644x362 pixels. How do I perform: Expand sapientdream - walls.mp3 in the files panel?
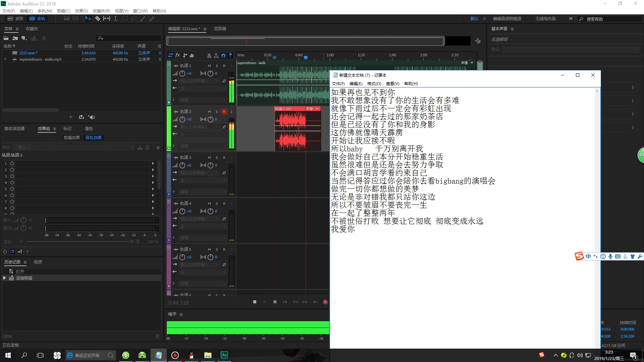(5, 59)
